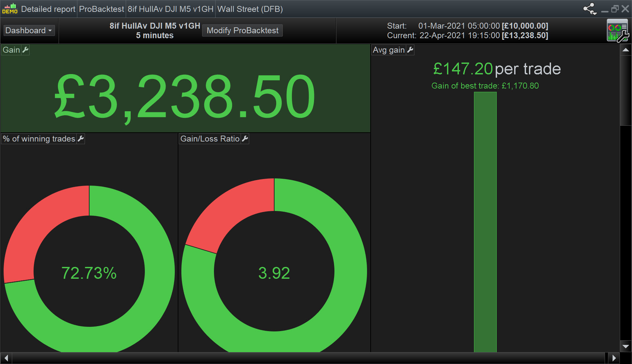
Task: Click the £3,238.50 gain value
Action: click(x=184, y=96)
